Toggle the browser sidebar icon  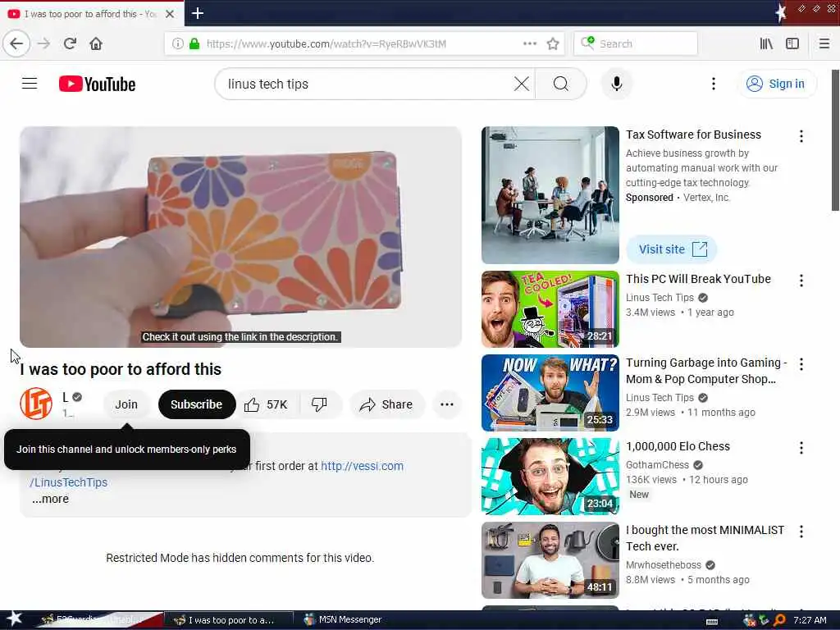tap(792, 44)
